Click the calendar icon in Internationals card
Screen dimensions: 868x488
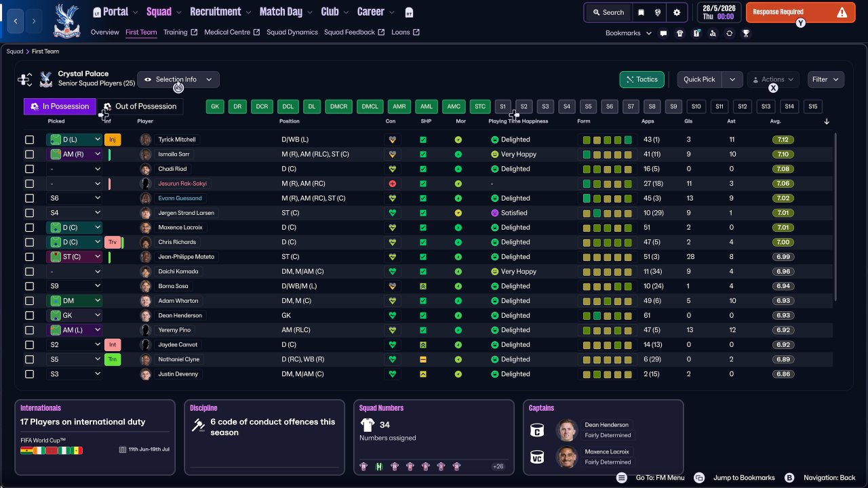point(123,449)
